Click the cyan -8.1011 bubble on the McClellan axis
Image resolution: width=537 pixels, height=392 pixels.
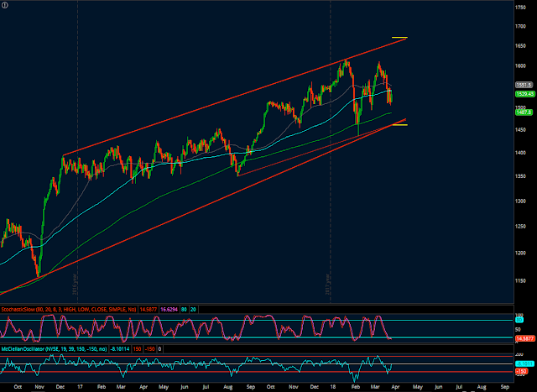(x=524, y=364)
